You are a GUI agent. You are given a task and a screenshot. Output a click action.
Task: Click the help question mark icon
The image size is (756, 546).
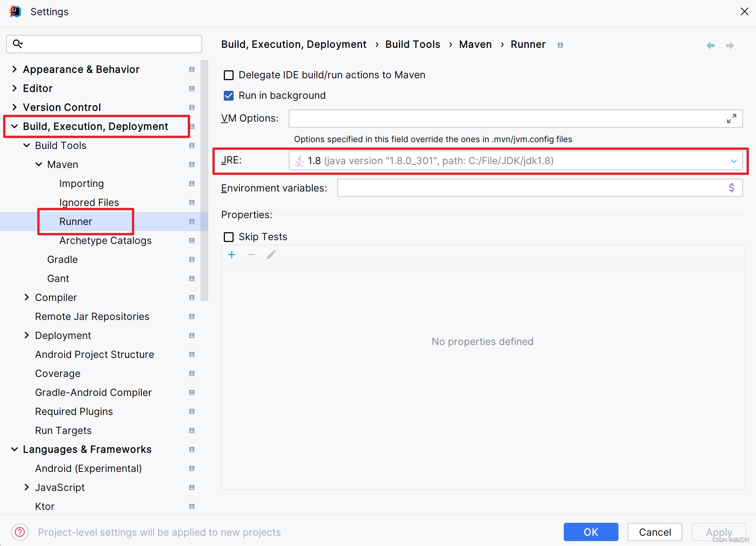pyautogui.click(x=20, y=532)
